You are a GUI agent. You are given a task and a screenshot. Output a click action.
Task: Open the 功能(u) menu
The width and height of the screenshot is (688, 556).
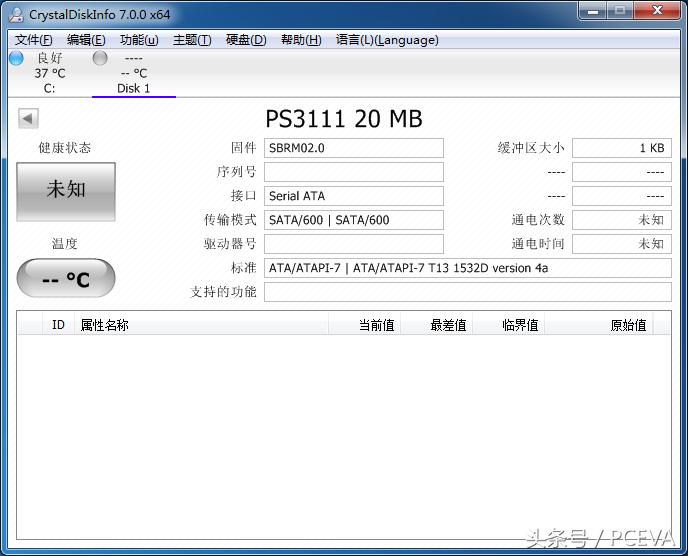point(139,40)
